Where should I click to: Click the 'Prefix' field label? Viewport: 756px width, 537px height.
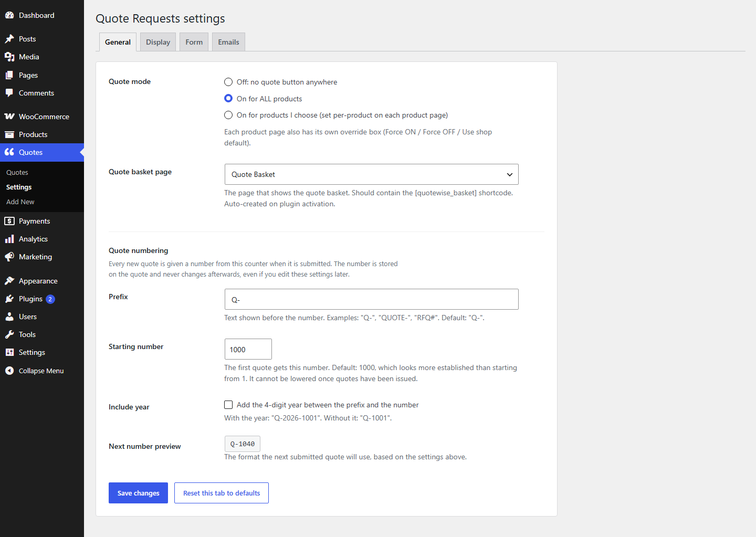[x=118, y=297]
